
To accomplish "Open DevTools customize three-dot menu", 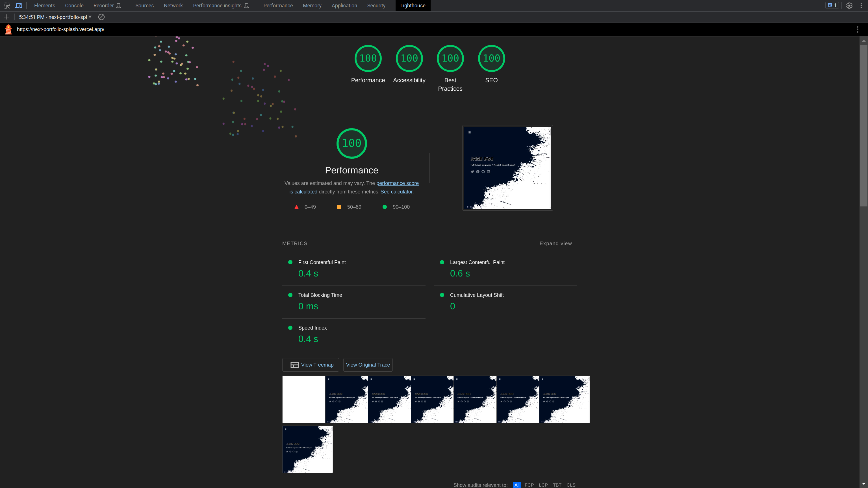I will [x=861, y=6].
